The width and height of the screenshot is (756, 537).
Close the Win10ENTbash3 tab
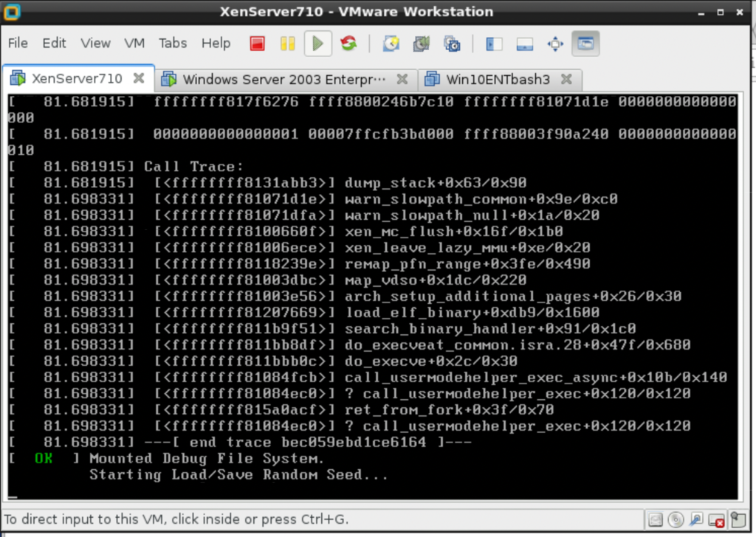566,79
